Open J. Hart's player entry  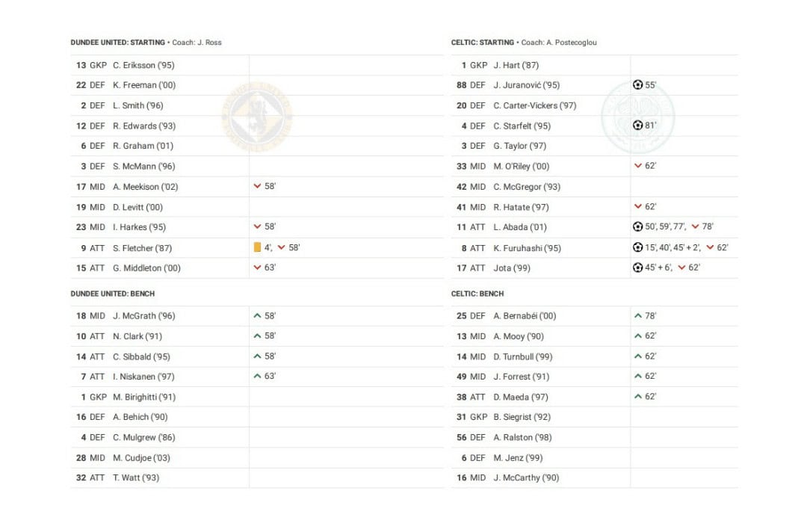click(x=516, y=65)
